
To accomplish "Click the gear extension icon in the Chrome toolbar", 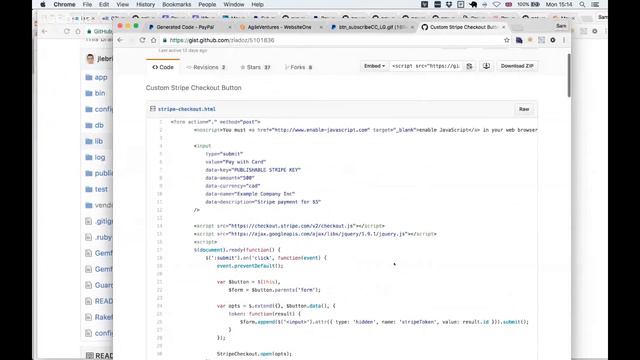I will pyautogui.click(x=553, y=40).
